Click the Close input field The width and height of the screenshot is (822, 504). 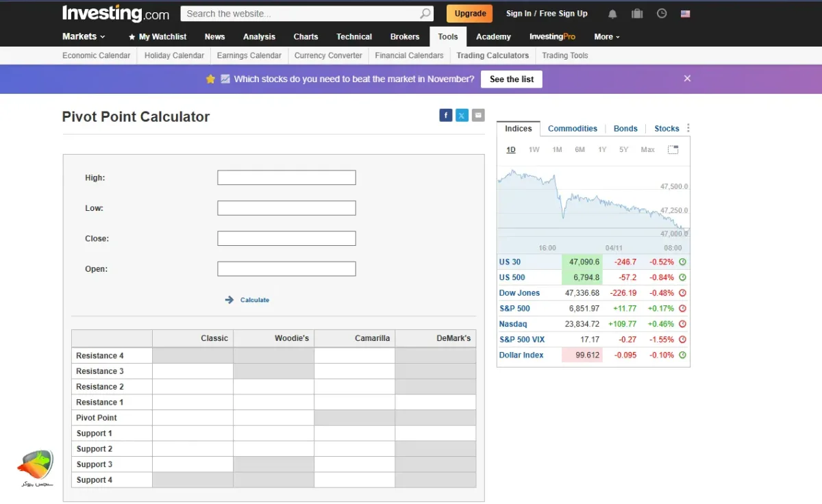(x=286, y=238)
